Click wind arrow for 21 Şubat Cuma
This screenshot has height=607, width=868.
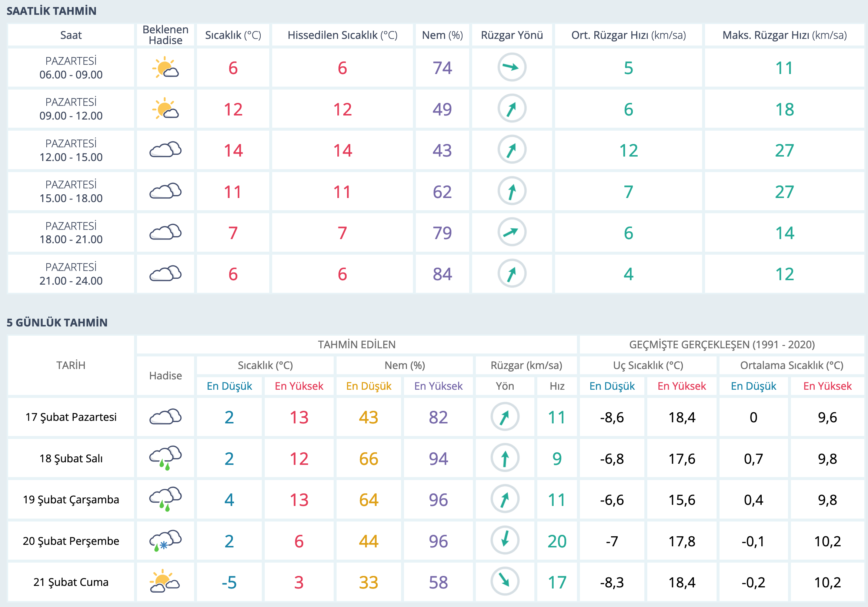click(505, 581)
